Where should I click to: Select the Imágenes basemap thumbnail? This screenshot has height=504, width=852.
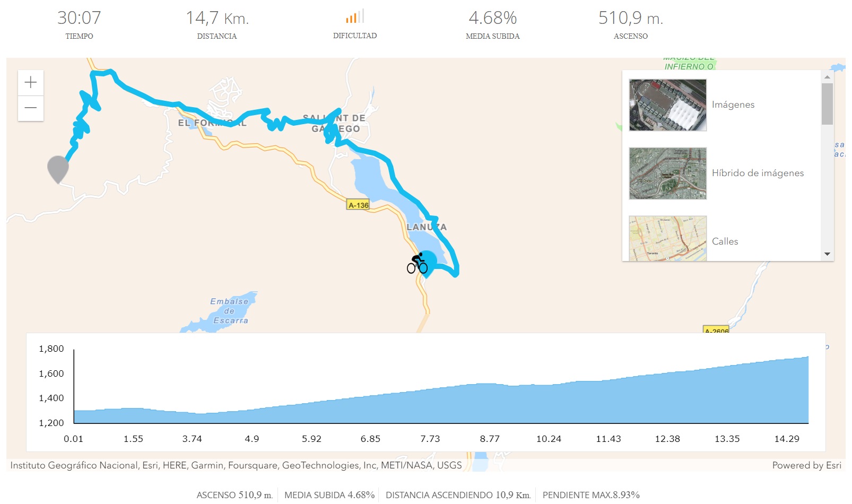pyautogui.click(x=667, y=105)
